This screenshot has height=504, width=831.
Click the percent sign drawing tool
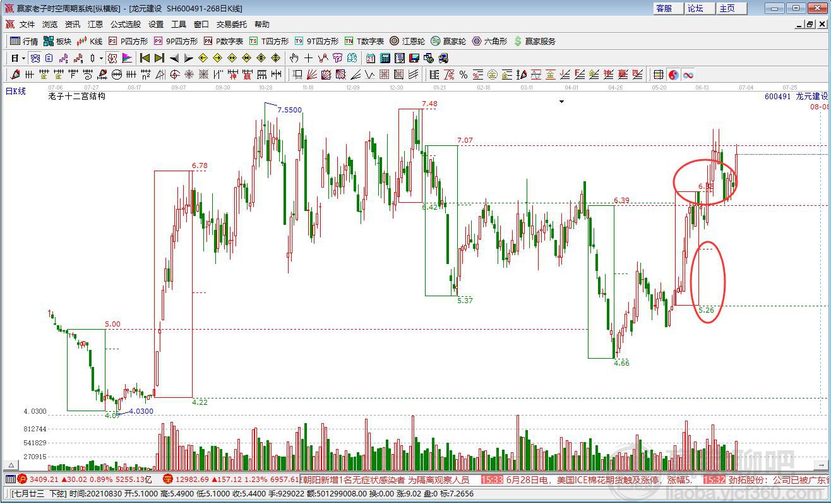(x=463, y=75)
